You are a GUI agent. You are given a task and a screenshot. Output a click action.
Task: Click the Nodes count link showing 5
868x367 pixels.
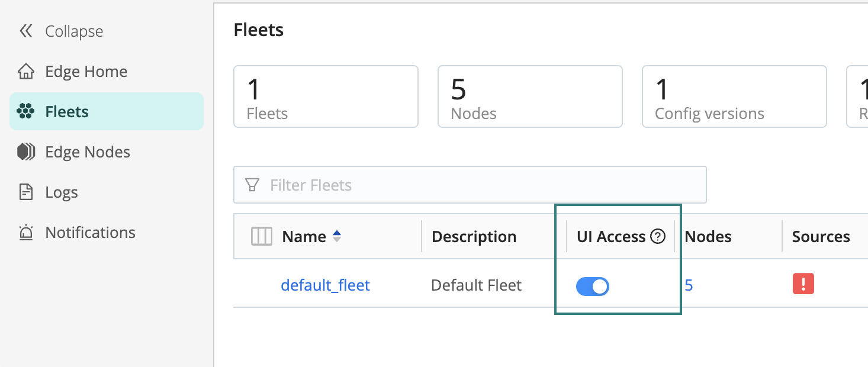tap(689, 285)
